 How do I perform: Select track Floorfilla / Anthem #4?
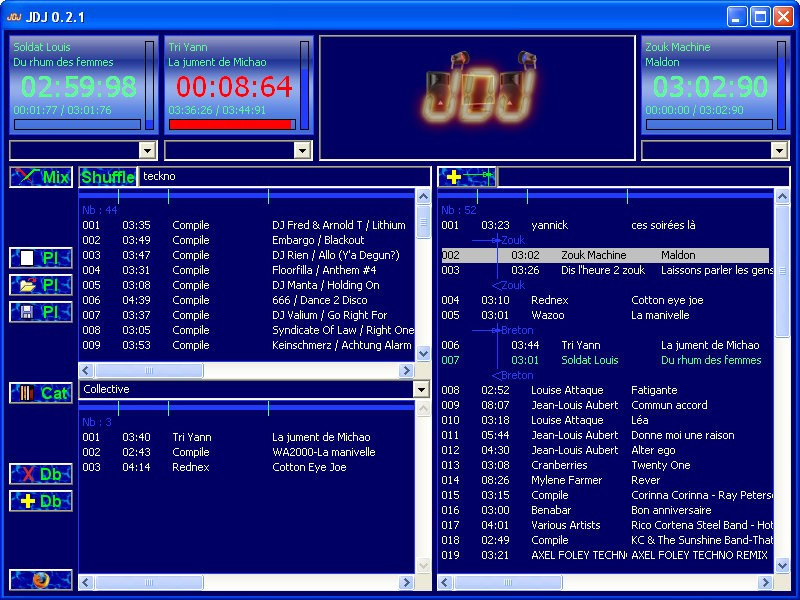click(x=247, y=270)
